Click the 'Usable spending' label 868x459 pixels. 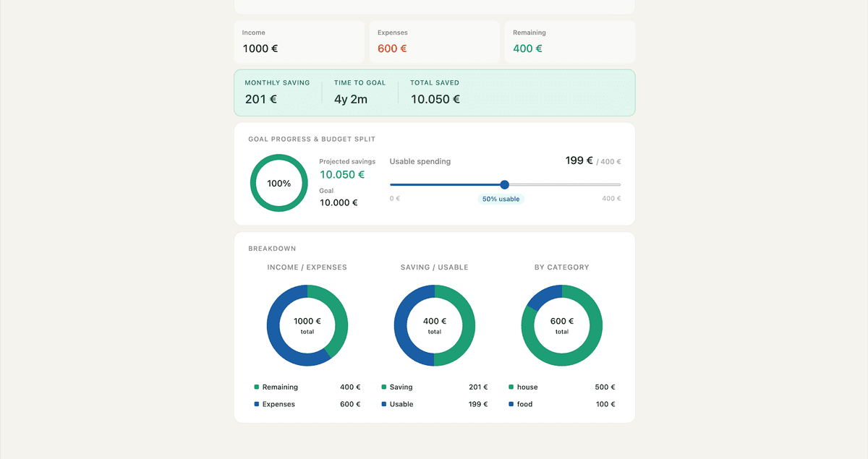(x=420, y=161)
